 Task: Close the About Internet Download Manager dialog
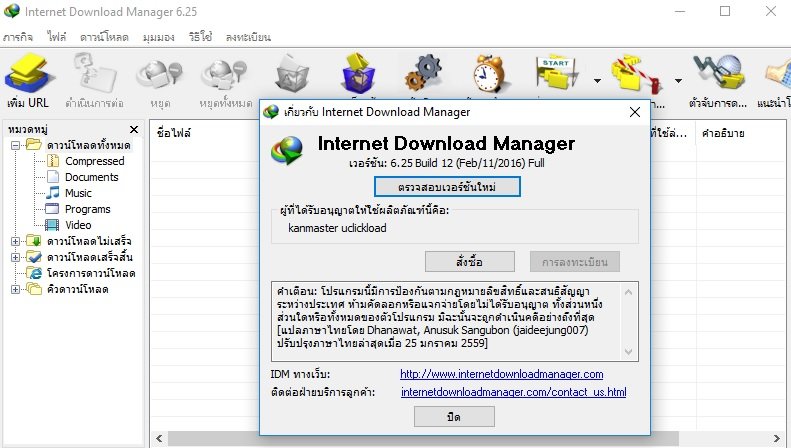635,112
